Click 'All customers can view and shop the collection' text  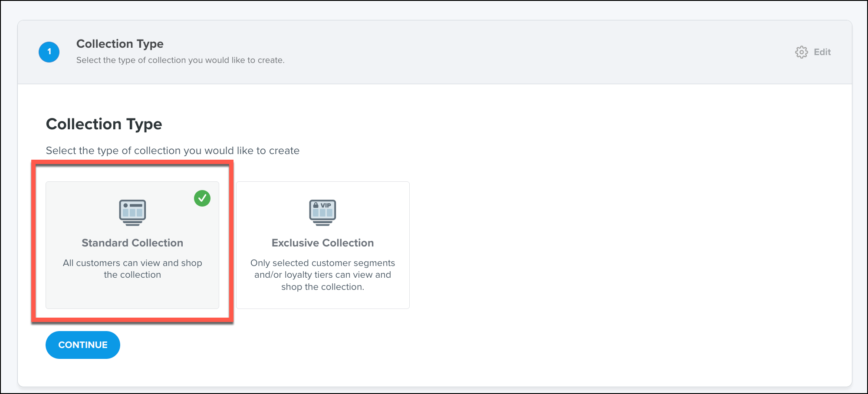click(132, 269)
